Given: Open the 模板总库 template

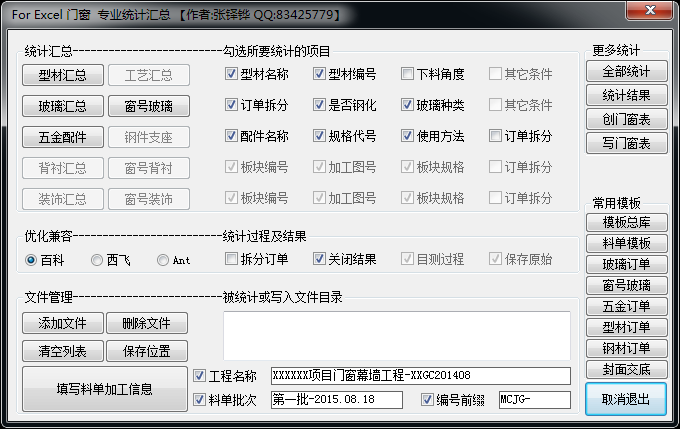Looking at the screenshot, I should pos(626,221).
